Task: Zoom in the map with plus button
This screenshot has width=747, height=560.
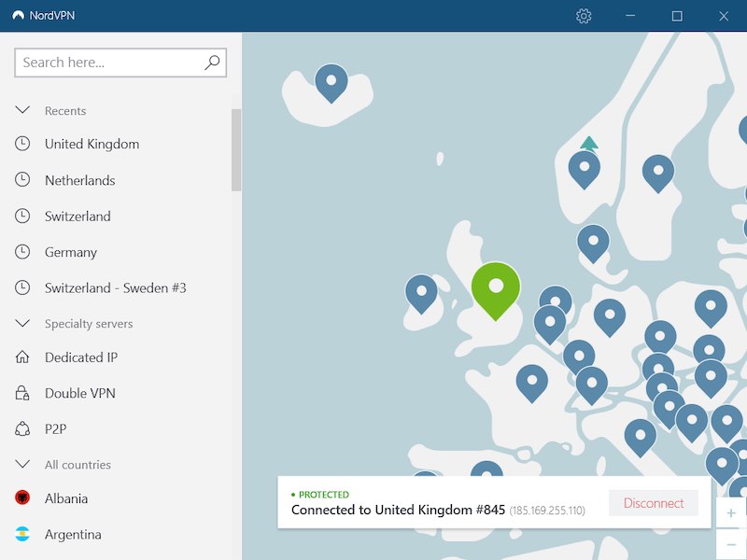Action: click(731, 512)
